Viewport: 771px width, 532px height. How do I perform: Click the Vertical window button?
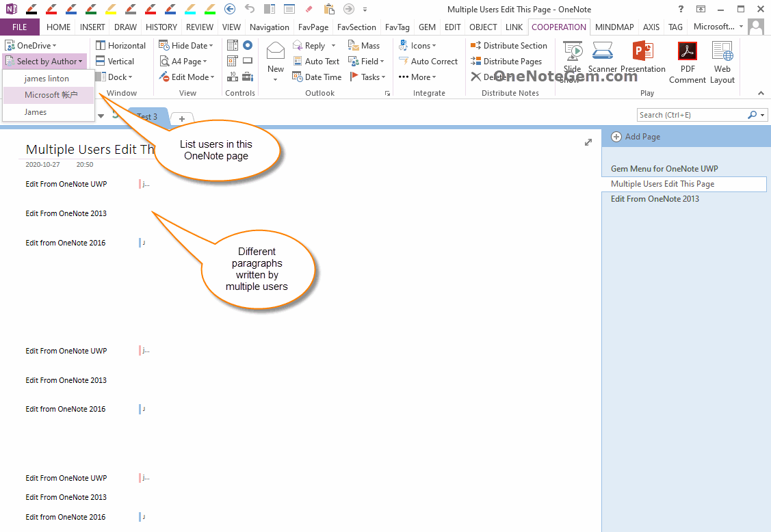coord(115,62)
